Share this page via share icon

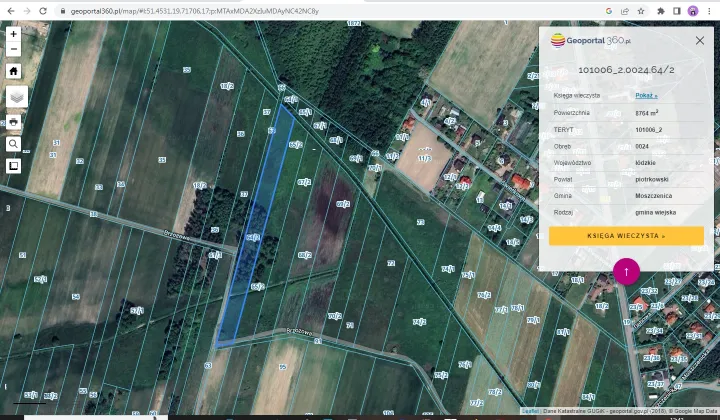click(x=624, y=11)
